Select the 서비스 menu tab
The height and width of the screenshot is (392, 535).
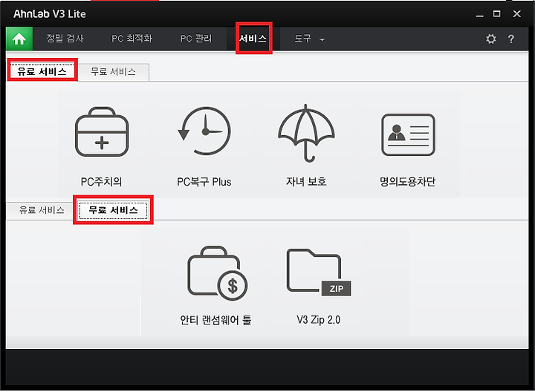click(253, 39)
